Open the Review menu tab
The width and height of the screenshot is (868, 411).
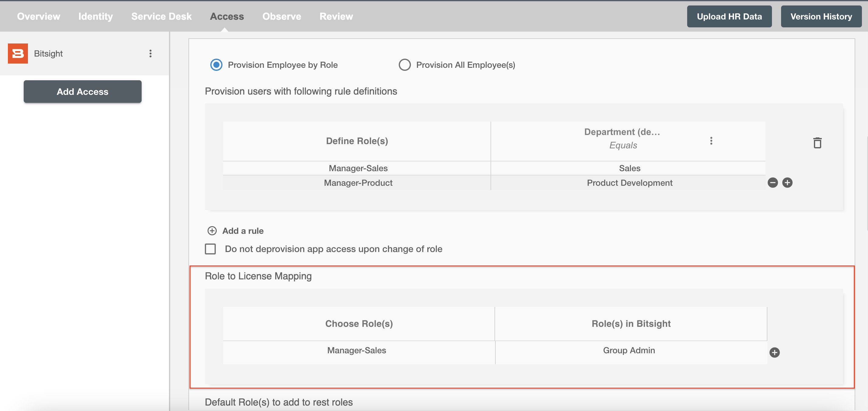pyautogui.click(x=336, y=16)
